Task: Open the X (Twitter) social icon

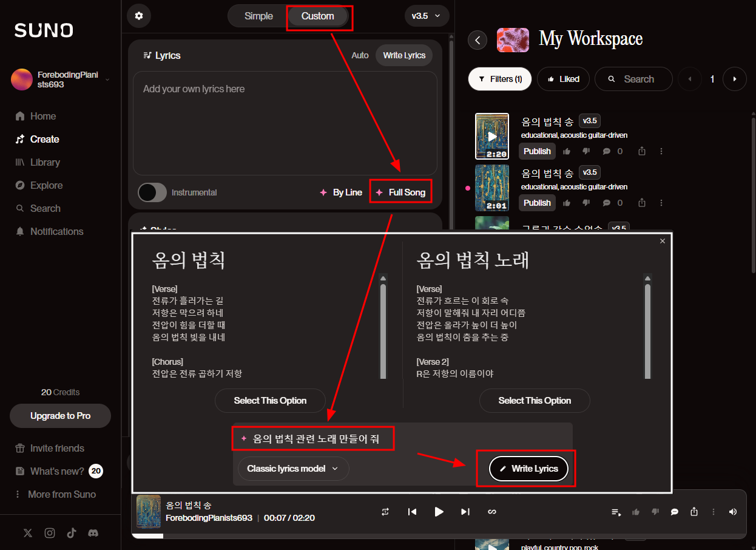Action: point(28,533)
